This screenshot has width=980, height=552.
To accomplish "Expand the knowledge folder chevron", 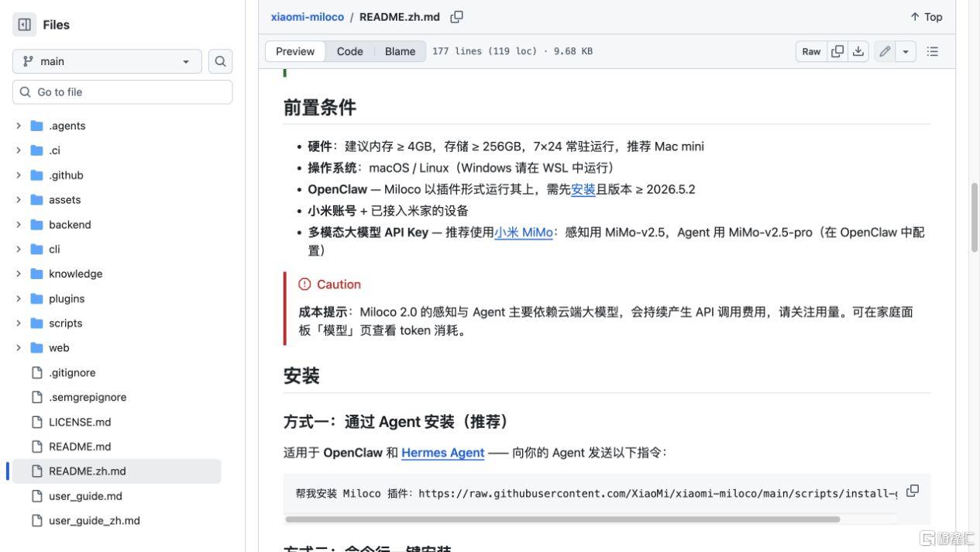I will click(19, 274).
